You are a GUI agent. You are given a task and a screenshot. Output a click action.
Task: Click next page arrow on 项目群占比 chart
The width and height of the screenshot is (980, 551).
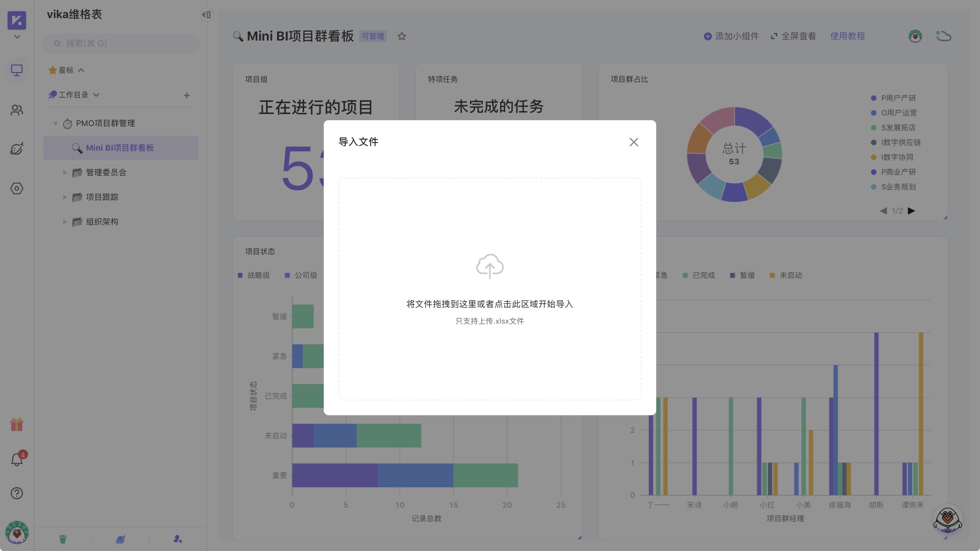click(912, 210)
